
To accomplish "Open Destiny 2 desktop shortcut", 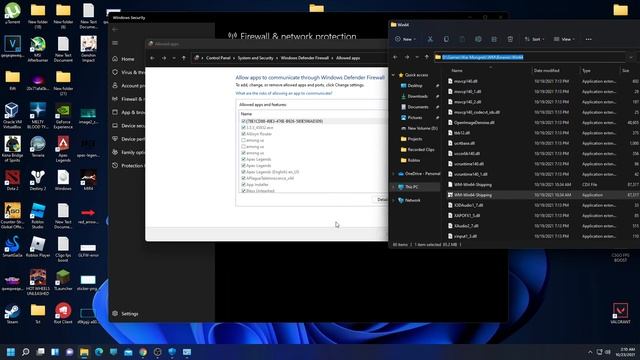I will 38,180.
